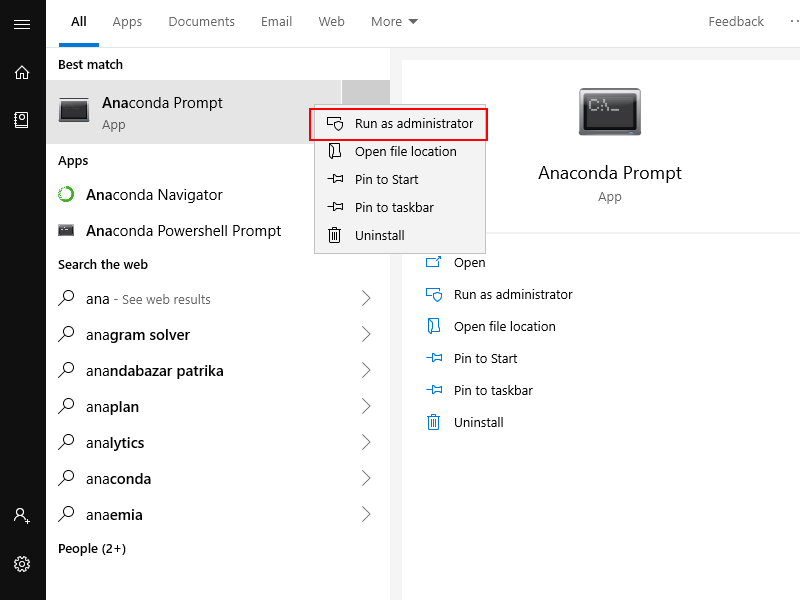
Task: Expand the 'anandabazar patrika' chevron
Action: [366, 370]
